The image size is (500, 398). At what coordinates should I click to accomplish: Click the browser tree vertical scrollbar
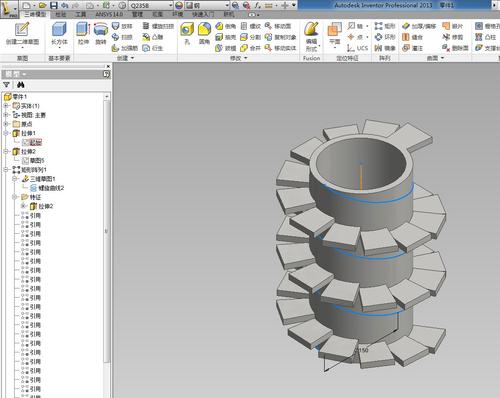[x=107, y=230]
